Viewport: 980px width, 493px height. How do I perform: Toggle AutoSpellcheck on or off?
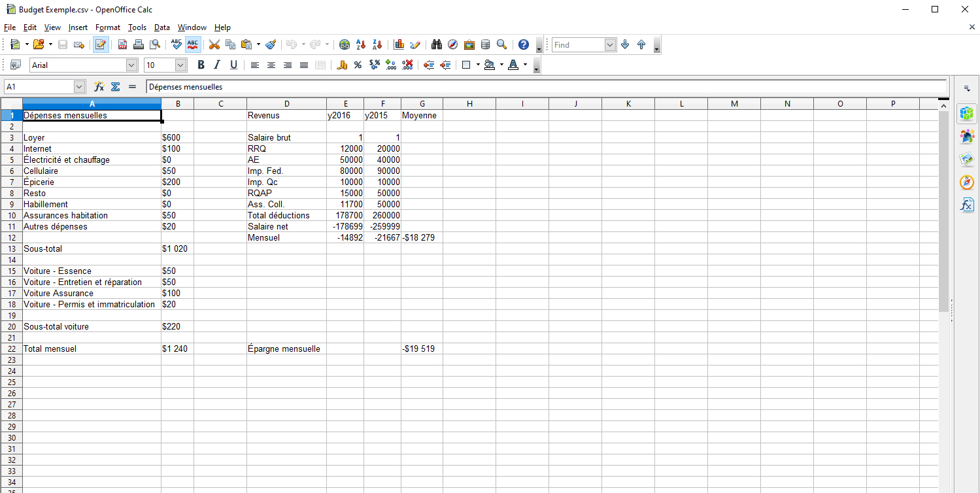pyautogui.click(x=193, y=45)
